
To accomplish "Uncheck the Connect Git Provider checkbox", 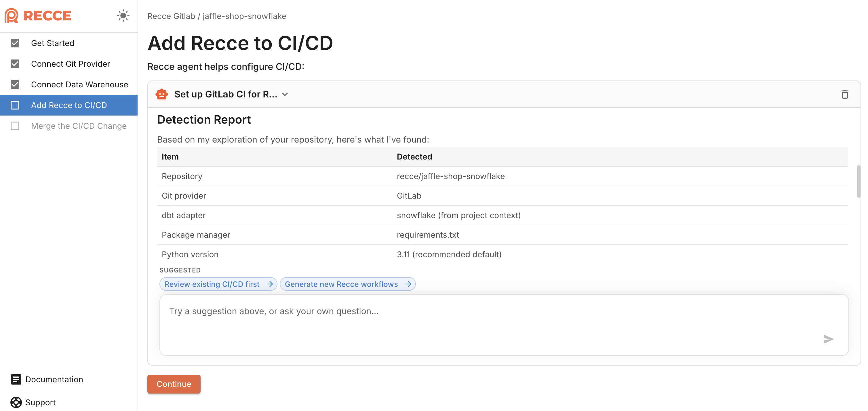I will pos(15,64).
